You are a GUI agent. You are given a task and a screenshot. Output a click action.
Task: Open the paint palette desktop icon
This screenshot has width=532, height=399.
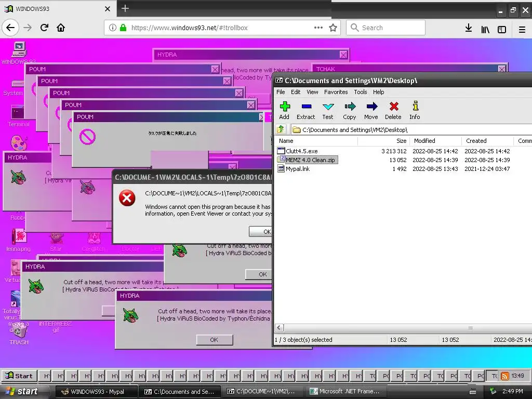(x=19, y=142)
